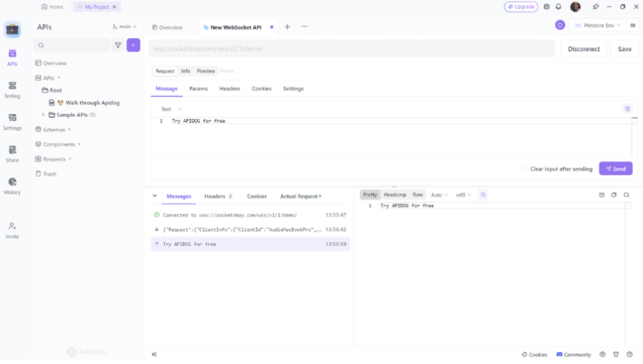This screenshot has width=643, height=364.
Task: Open the Testing section
Action: 12,90
